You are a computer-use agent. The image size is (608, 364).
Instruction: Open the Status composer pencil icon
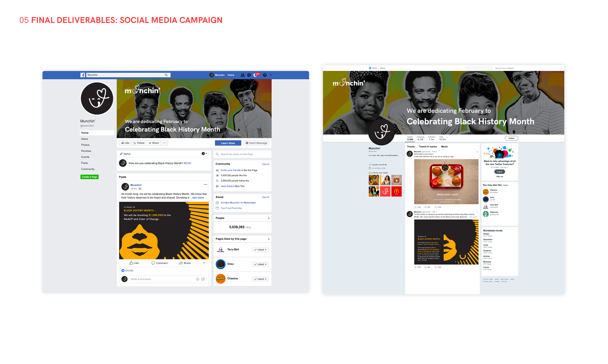pyautogui.click(x=121, y=154)
